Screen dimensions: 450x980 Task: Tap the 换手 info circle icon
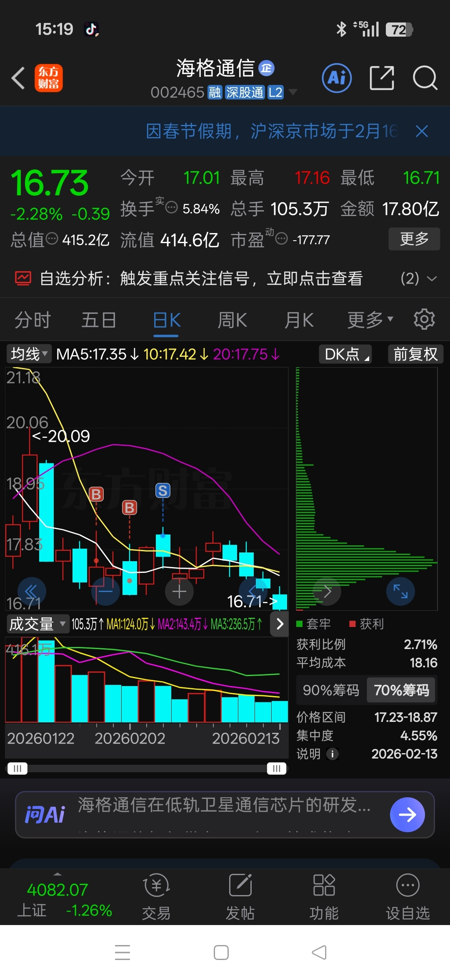tap(172, 207)
